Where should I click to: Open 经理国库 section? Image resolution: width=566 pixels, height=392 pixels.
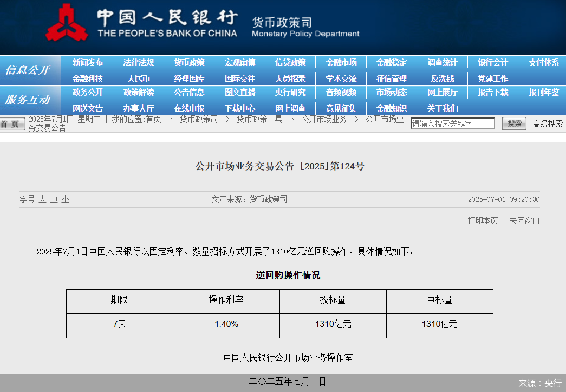pyautogui.click(x=189, y=79)
